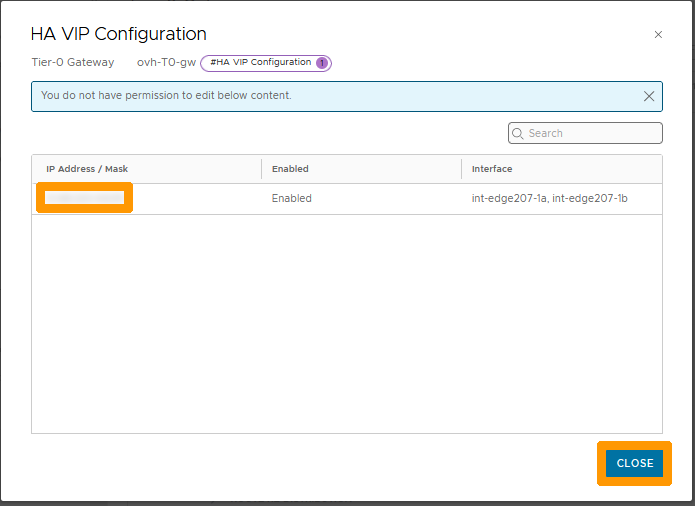Click divider between IP Address and Enabled headers
Screen dimensions: 695x506
tap(261, 169)
